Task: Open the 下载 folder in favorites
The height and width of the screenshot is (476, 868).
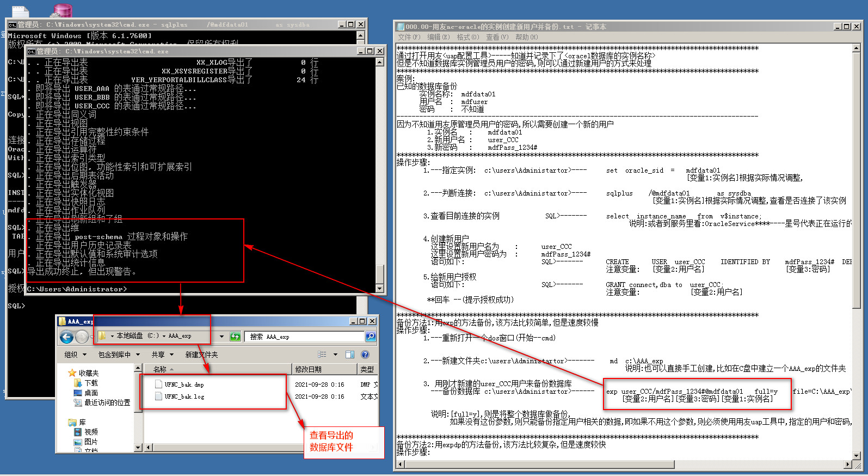Action: [x=91, y=383]
